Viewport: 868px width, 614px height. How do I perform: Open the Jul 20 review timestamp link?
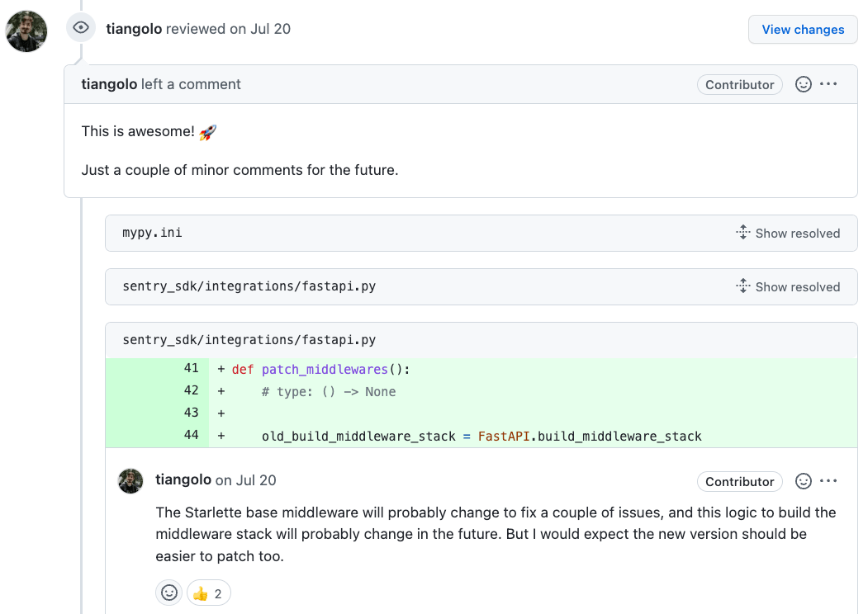pyautogui.click(x=257, y=28)
